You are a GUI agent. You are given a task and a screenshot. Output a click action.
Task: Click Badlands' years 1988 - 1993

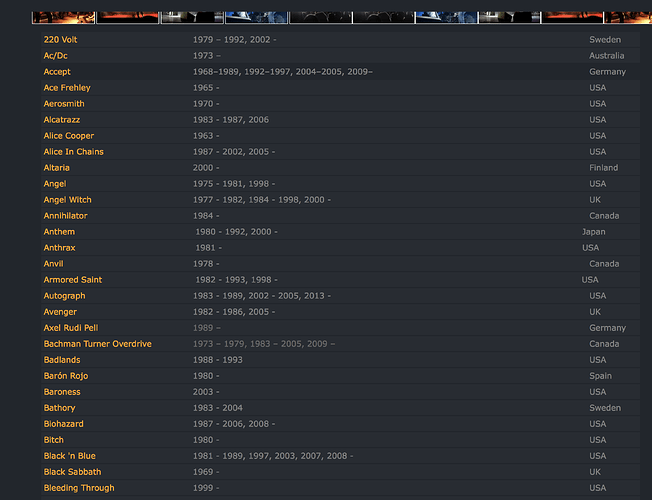[217, 360]
